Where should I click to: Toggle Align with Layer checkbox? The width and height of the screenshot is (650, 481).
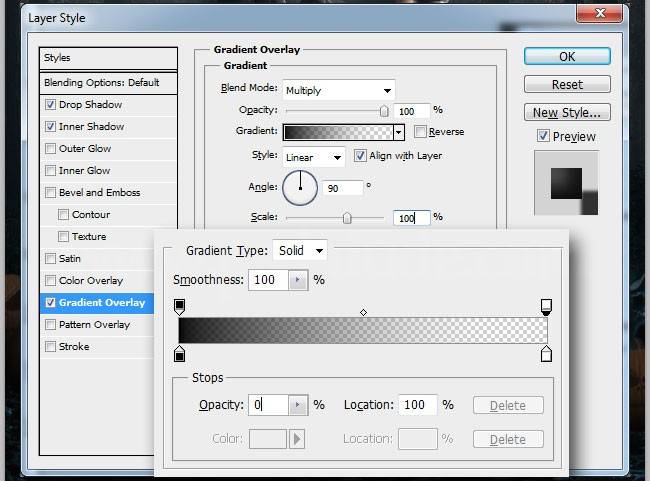pyautogui.click(x=360, y=156)
